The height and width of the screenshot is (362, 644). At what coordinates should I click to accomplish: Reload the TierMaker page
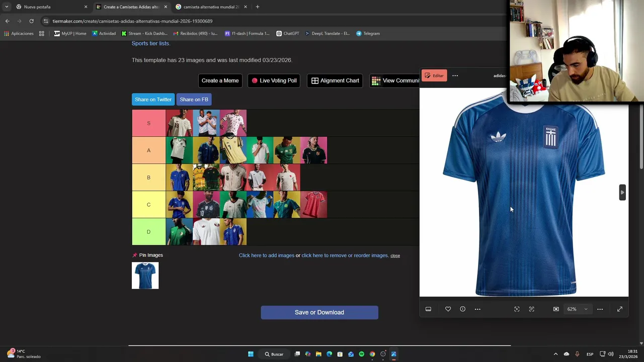tap(31, 21)
